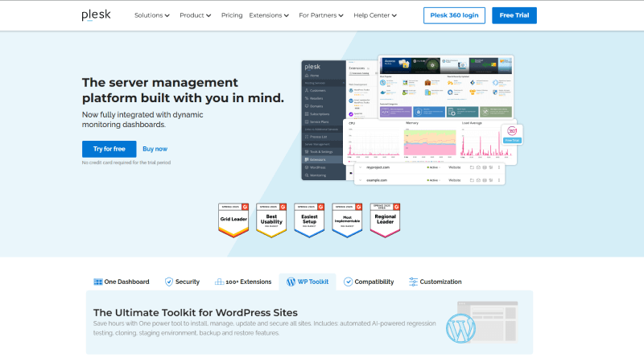Open the Pricing page

click(x=232, y=15)
